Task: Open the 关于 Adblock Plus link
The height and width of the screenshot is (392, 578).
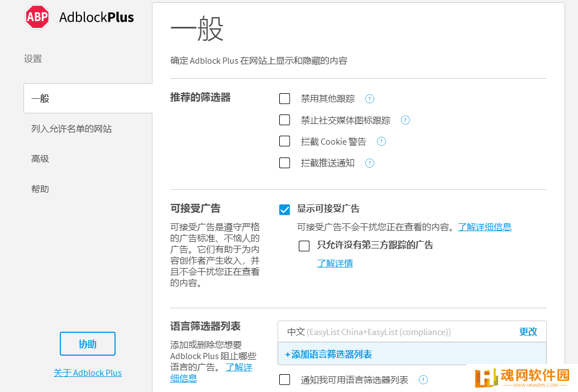Action: click(88, 373)
